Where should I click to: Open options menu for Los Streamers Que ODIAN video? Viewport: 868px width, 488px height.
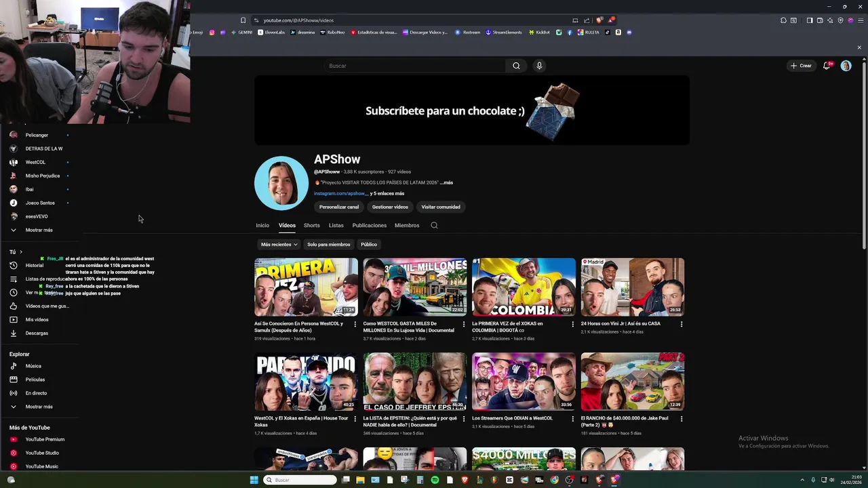pyautogui.click(x=572, y=419)
